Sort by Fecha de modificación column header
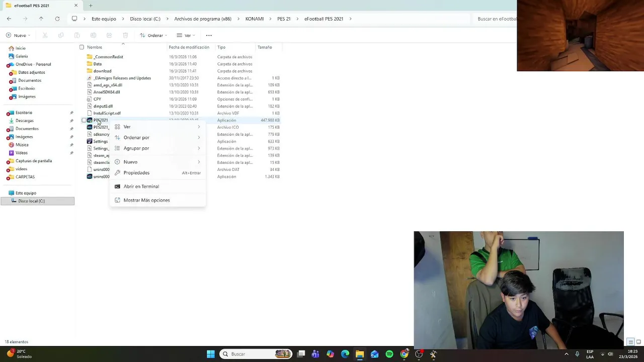The width and height of the screenshot is (644, 362). pos(189,47)
